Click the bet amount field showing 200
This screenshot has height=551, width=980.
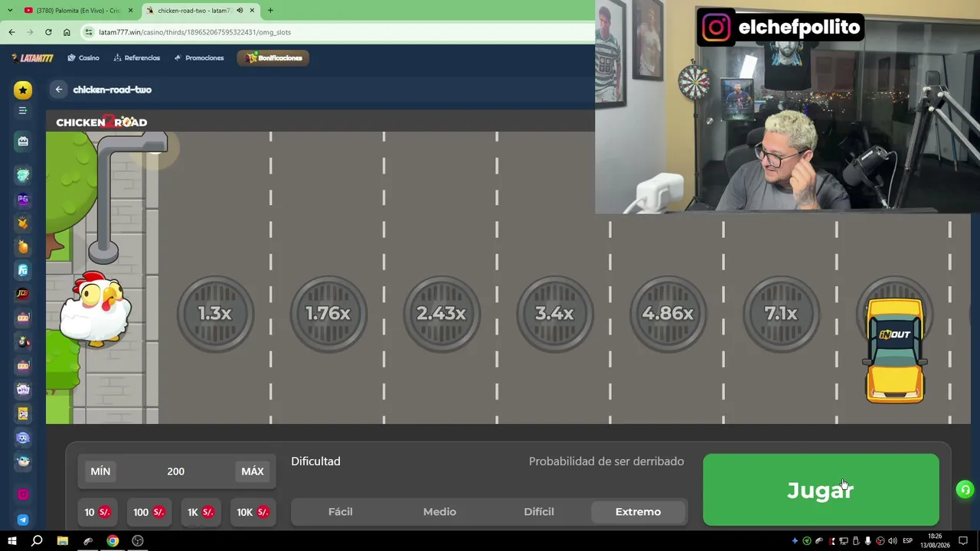point(176,471)
